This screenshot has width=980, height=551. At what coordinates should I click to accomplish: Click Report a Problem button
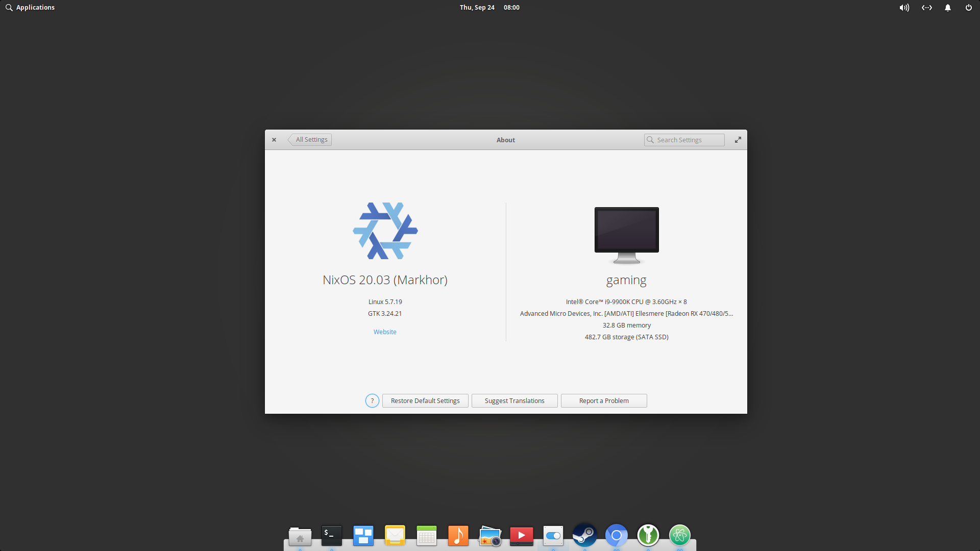604,401
